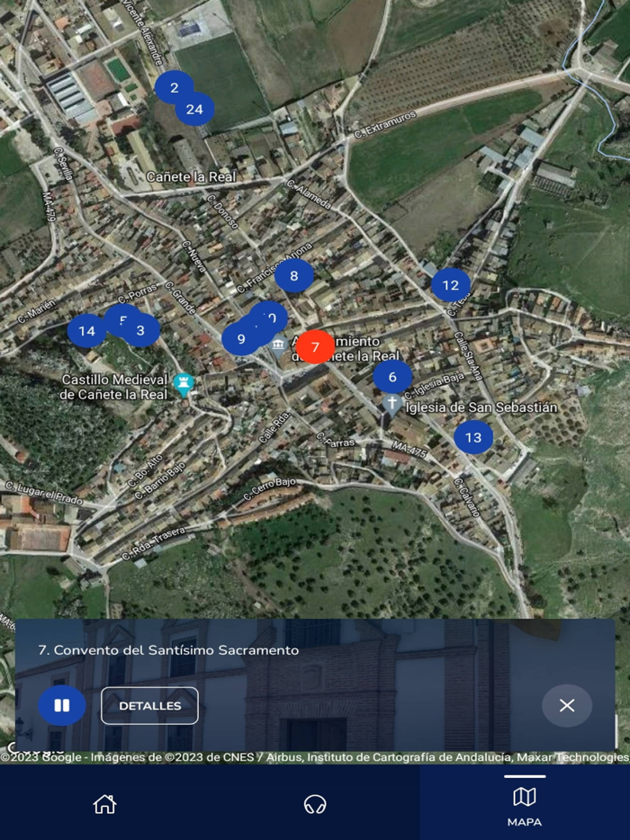630x840 pixels.
Task: Tap the C. Calvario street label
Action: (467, 497)
